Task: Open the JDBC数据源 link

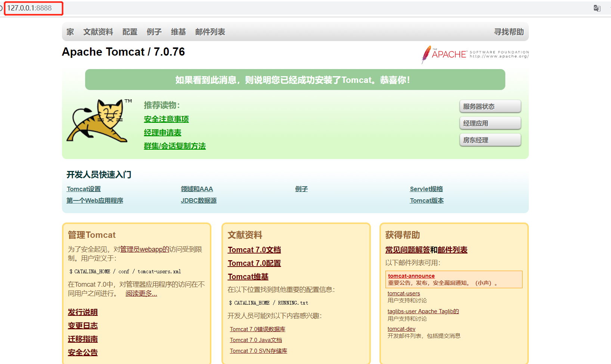Action: point(199,200)
